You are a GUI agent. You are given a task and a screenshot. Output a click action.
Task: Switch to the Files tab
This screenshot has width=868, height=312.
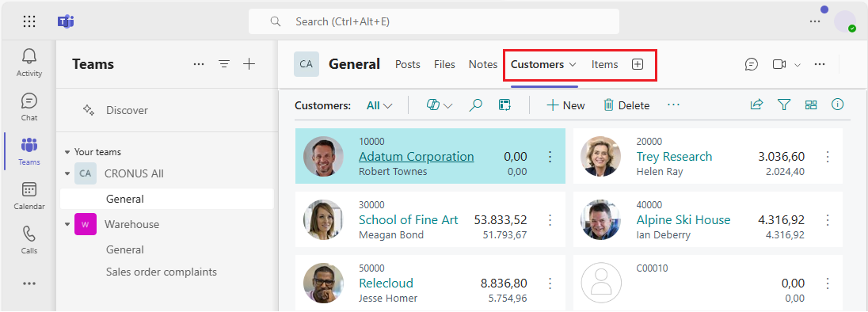click(x=444, y=64)
